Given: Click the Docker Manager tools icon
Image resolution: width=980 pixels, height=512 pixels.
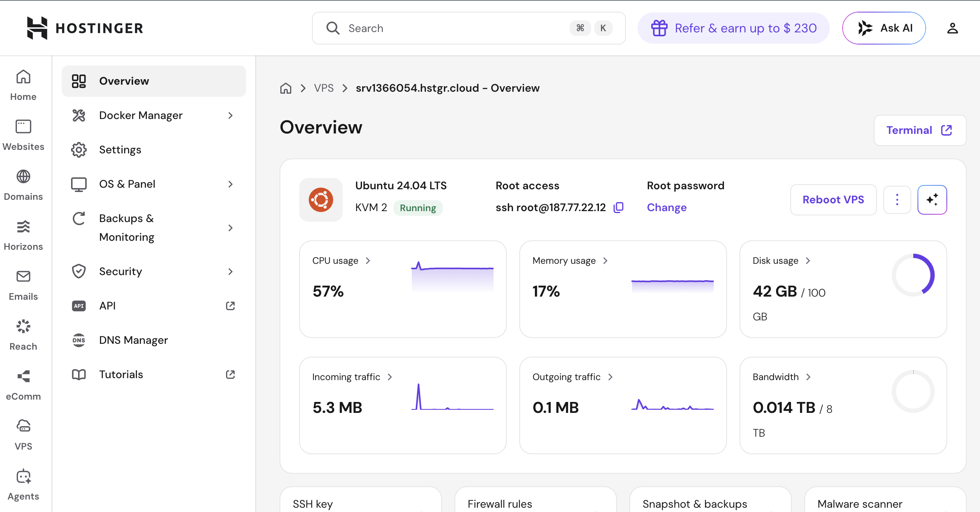Looking at the screenshot, I should pyautogui.click(x=79, y=115).
